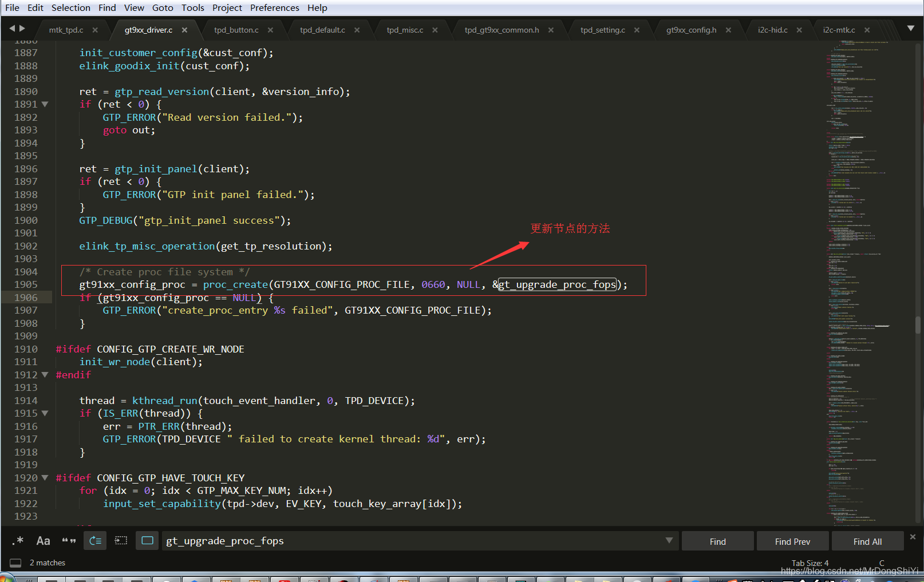924x582 pixels.
Task: Close the tpd_setting.c tab
Action: pos(637,30)
